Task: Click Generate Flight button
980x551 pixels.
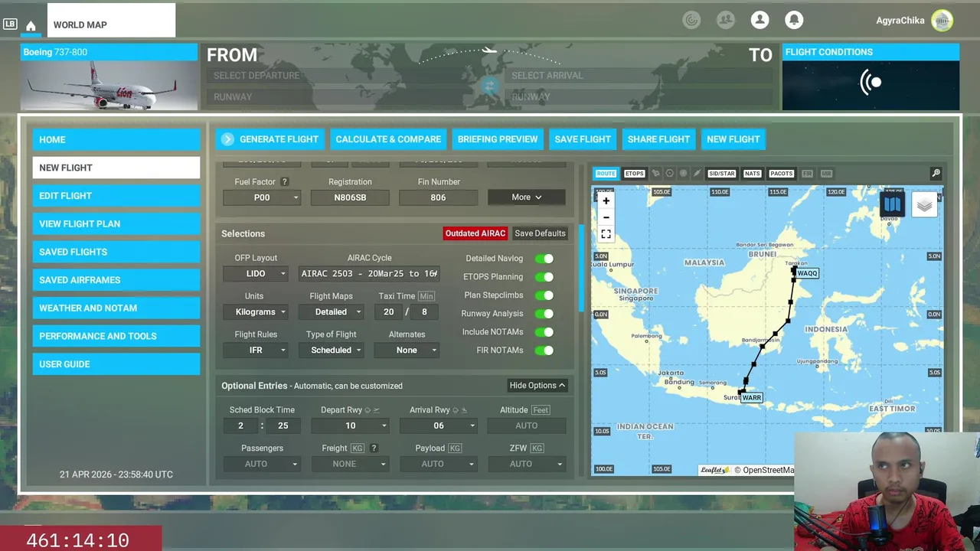Action: pos(270,139)
